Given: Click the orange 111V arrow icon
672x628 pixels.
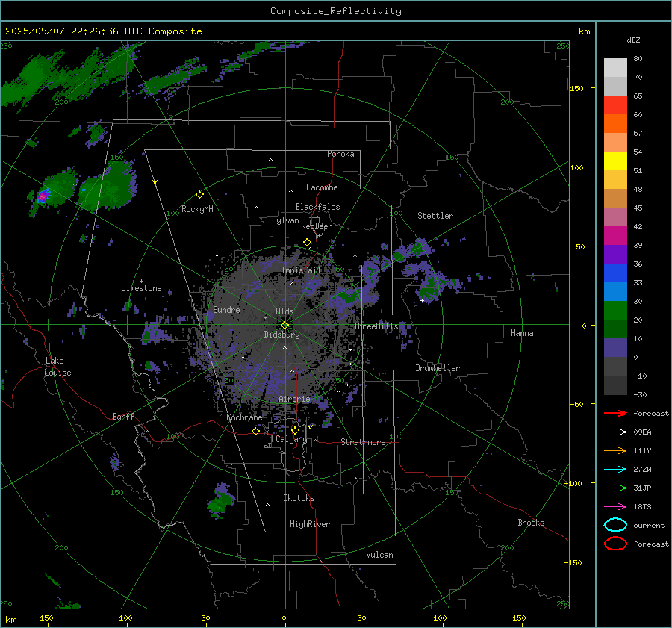Looking at the screenshot, I should (615, 450).
